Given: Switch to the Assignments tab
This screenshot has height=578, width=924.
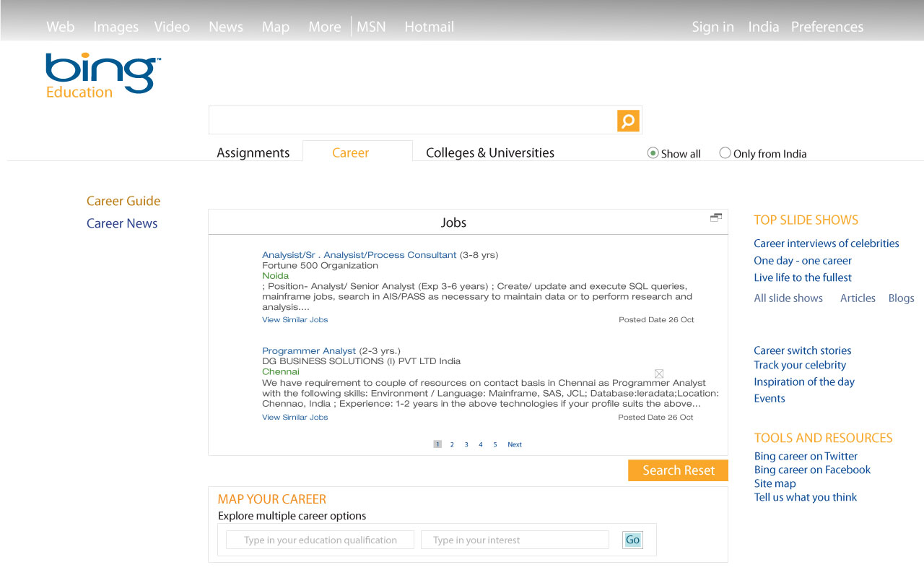Looking at the screenshot, I should click(253, 152).
